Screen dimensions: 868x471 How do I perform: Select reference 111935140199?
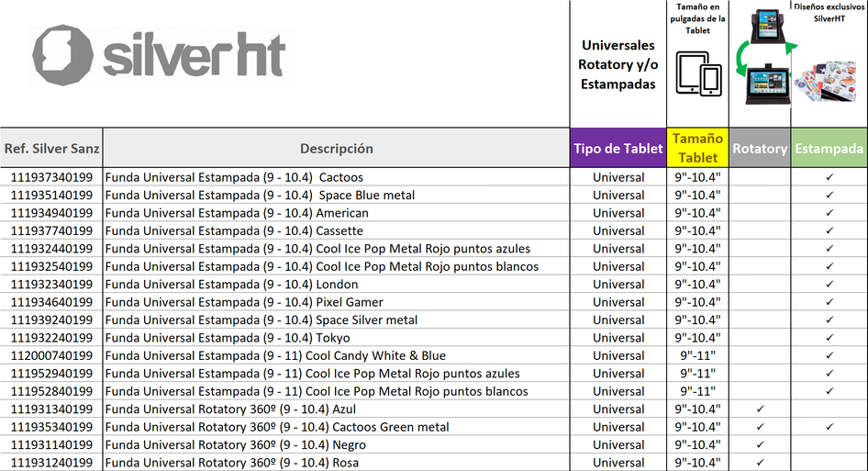[x=51, y=195]
